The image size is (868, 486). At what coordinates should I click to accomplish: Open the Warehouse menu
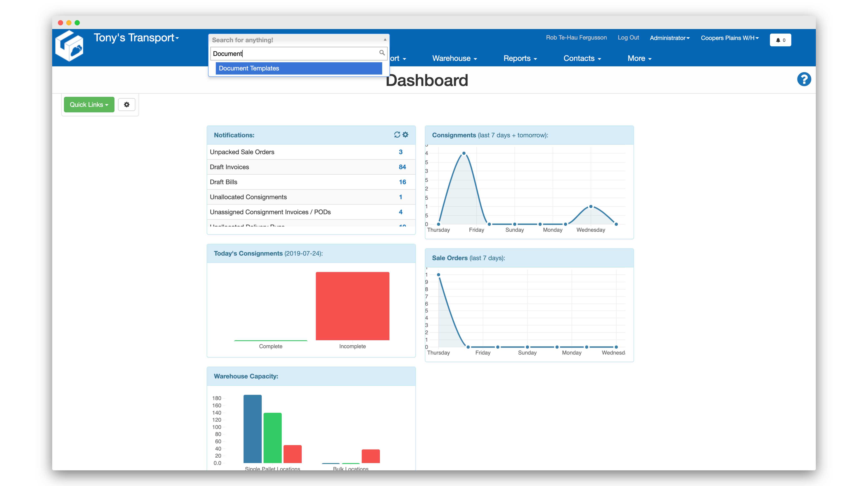click(454, 58)
